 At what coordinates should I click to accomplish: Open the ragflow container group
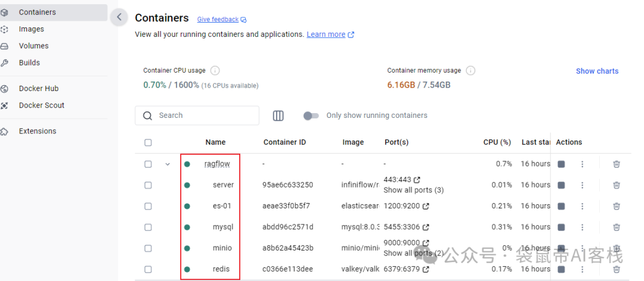tap(217, 164)
